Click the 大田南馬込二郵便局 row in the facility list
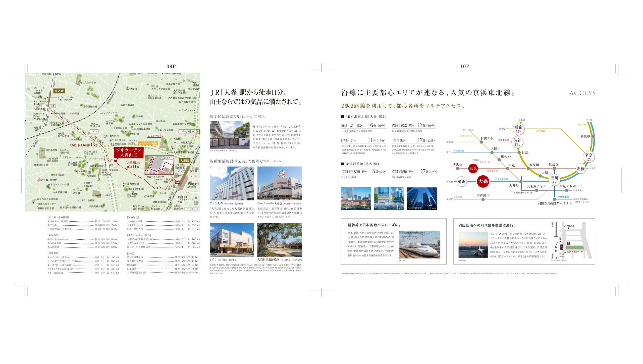 coord(83,221)
